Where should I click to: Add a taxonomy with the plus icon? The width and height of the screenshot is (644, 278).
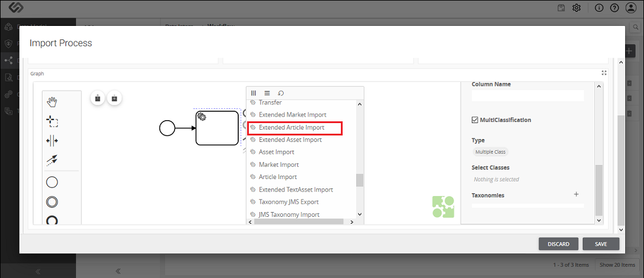tap(576, 194)
